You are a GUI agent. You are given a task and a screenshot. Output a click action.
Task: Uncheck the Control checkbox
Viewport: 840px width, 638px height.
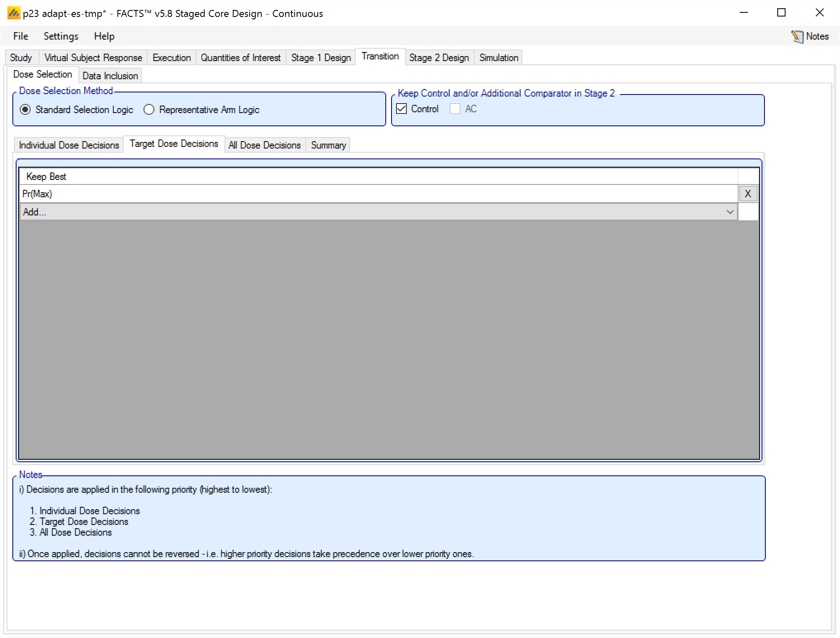pyautogui.click(x=401, y=109)
